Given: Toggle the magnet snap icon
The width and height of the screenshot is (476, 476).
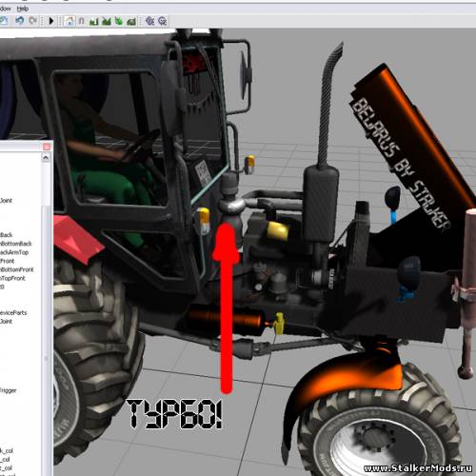Looking at the screenshot, I should (82, 21).
